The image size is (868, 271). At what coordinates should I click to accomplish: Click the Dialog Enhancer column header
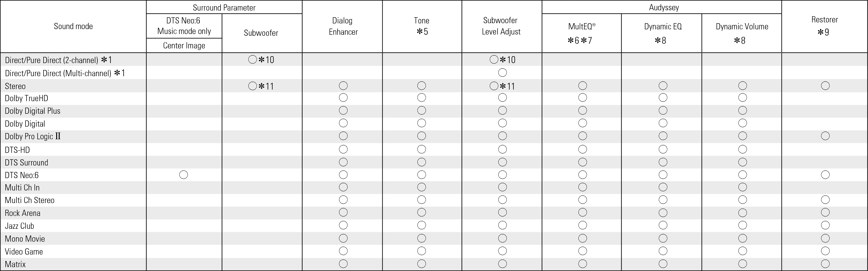(343, 26)
